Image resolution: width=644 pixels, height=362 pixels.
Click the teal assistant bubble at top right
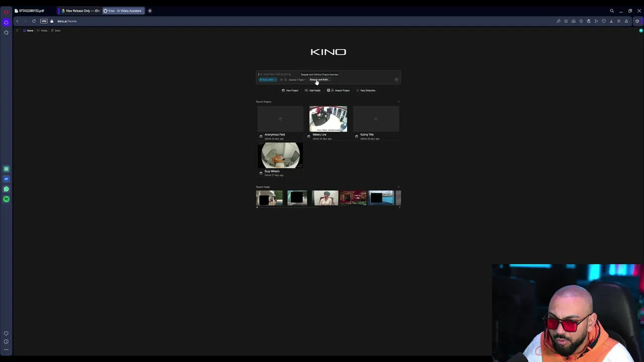[x=640, y=31]
